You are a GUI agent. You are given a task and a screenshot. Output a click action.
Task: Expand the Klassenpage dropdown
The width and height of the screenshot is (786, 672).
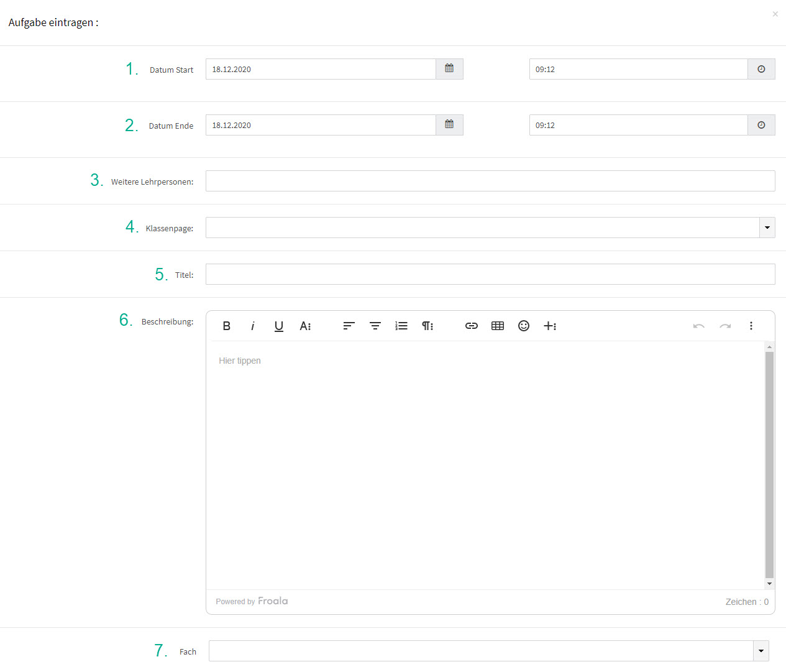(x=767, y=228)
